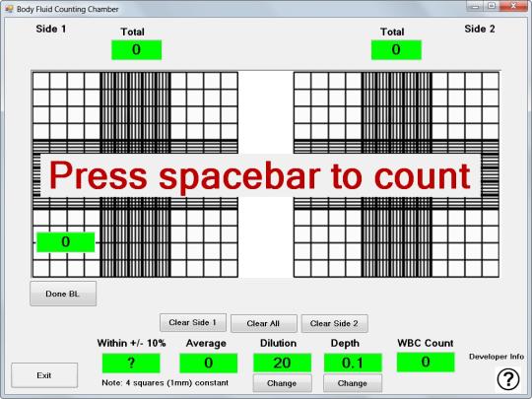Select the Side 2 Total field
532x399 pixels.
[x=396, y=50]
